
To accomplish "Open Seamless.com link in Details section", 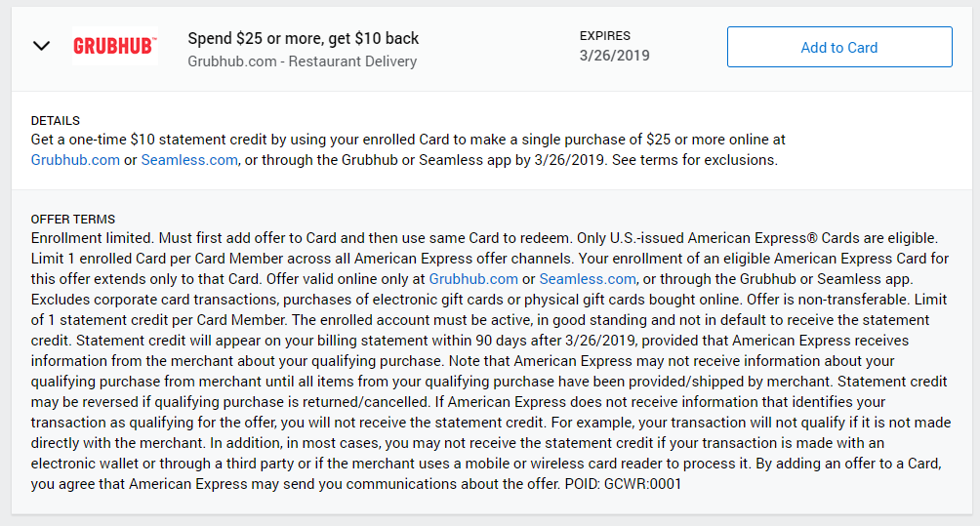I will 189,160.
